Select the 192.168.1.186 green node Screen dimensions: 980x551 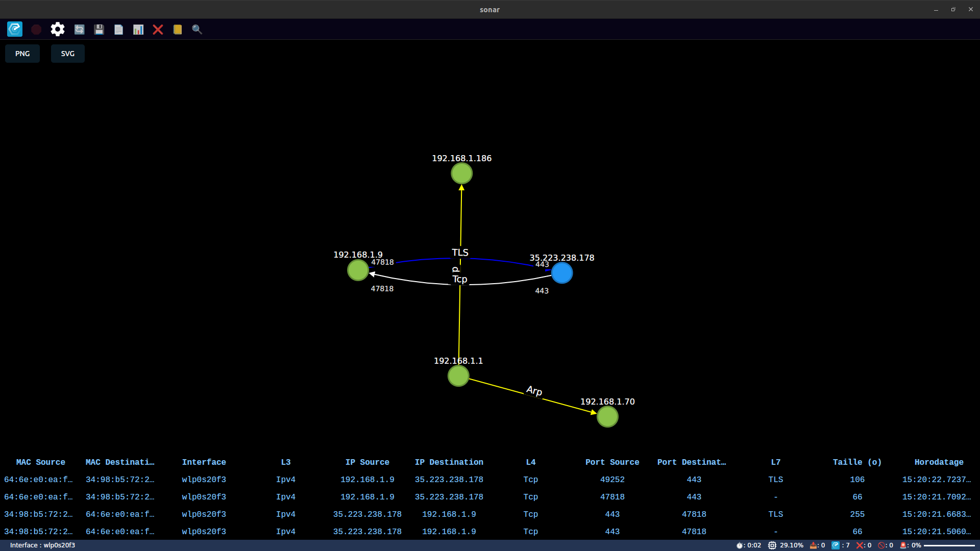point(461,173)
